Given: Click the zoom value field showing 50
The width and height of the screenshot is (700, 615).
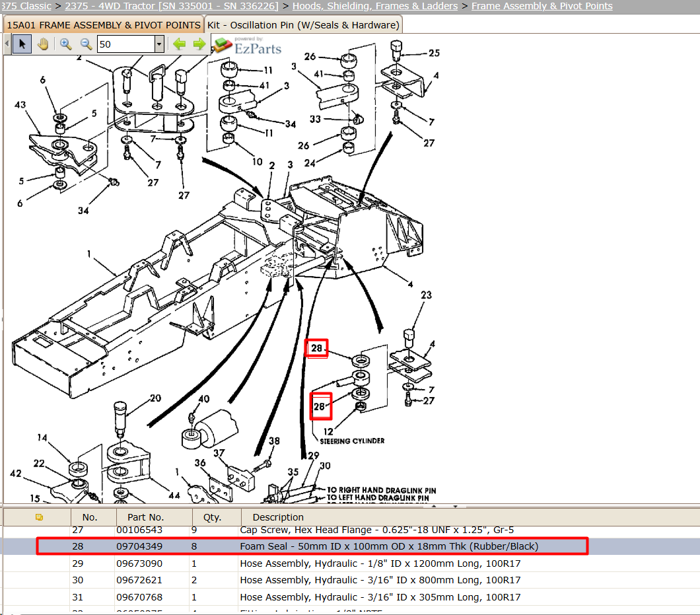Looking at the screenshot, I should pos(126,44).
